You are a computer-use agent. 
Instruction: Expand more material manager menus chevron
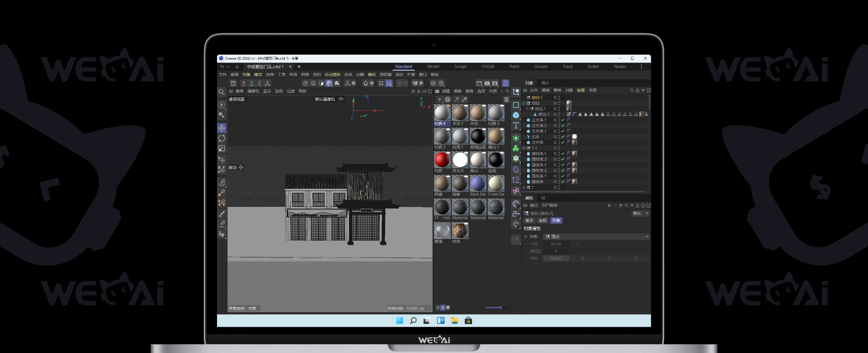point(501,91)
